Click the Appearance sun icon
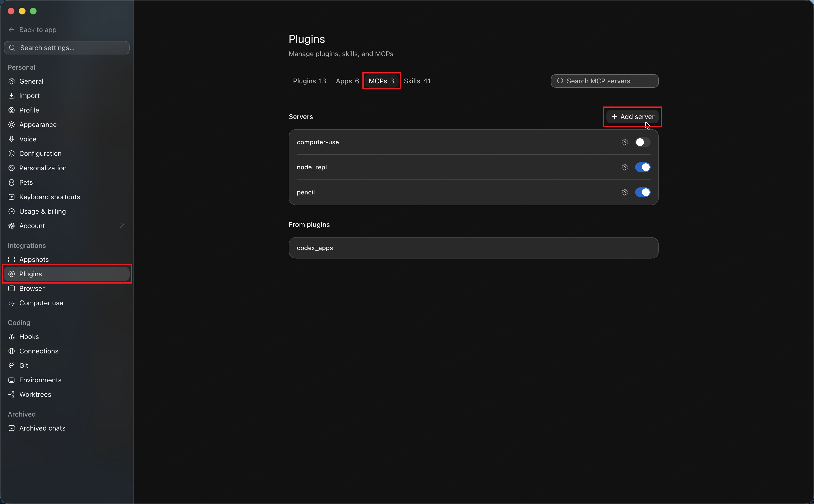The width and height of the screenshot is (814, 504). 11,125
